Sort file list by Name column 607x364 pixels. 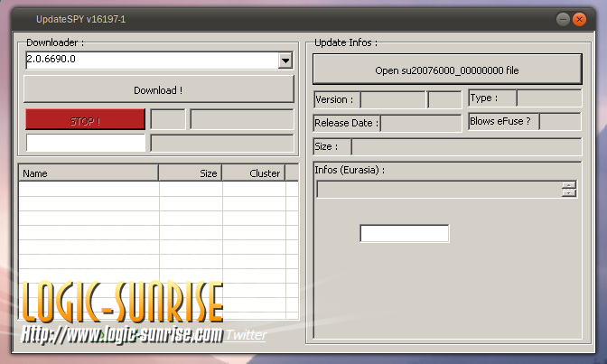coord(89,173)
